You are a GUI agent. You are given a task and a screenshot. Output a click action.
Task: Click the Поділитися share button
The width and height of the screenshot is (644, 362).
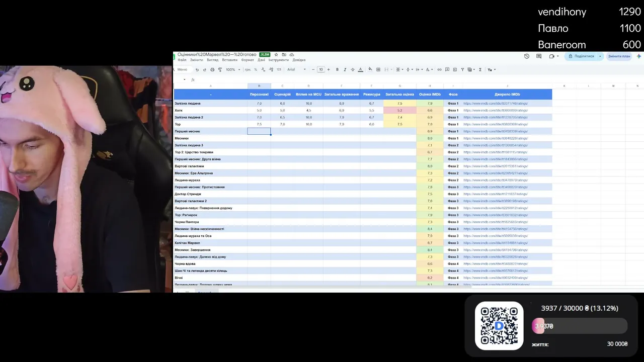tap(581, 56)
